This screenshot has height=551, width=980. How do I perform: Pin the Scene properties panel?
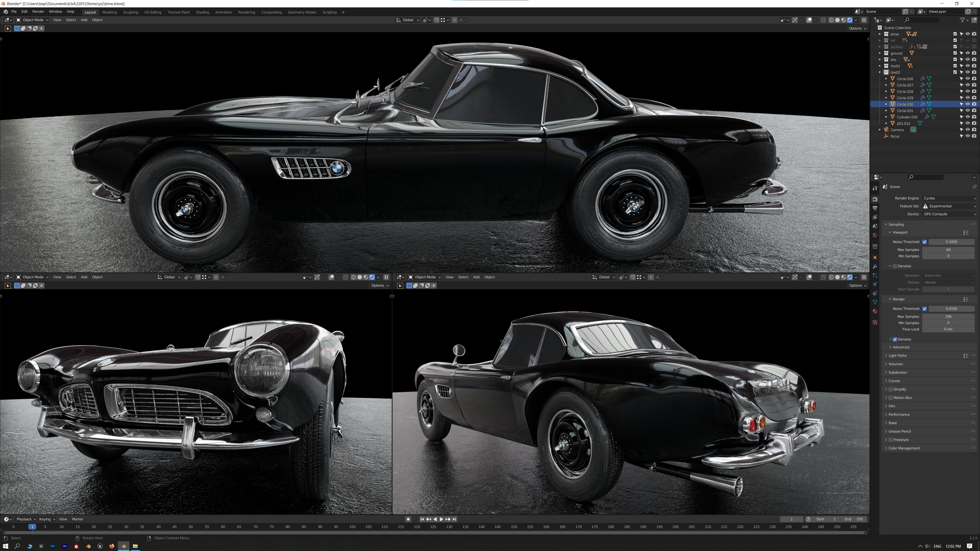pos(974,187)
